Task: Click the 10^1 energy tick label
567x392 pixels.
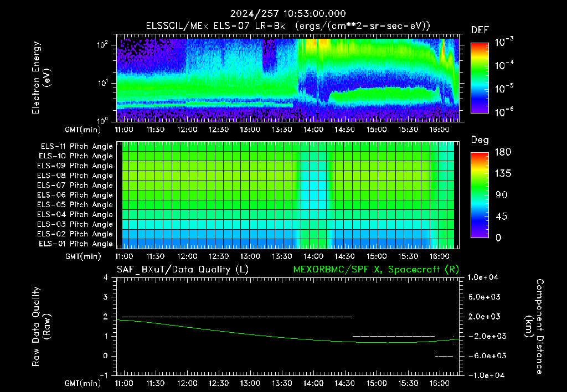Action: coord(102,83)
